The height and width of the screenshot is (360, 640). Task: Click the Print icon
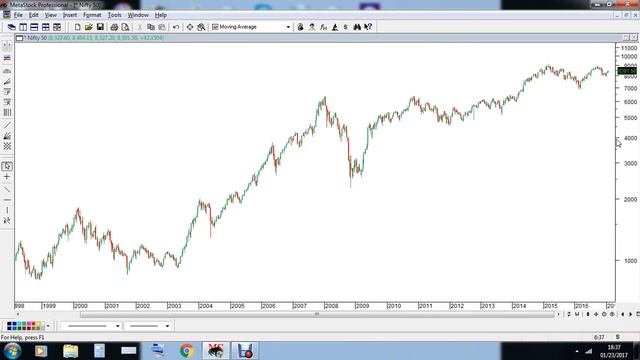[x=114, y=27]
